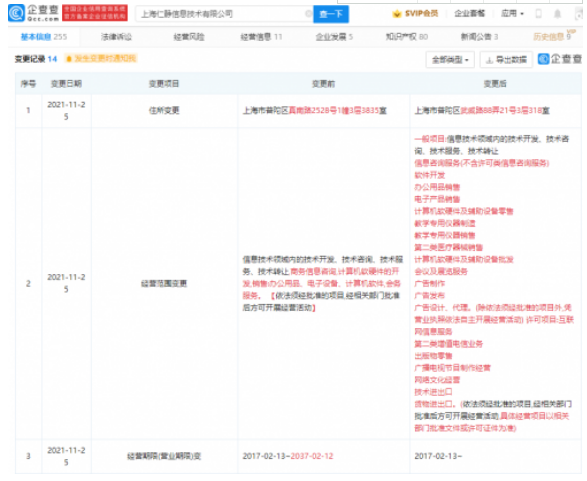The image size is (587, 481).
Task: Click 第二类增值电信业务 entry
Action: coord(448,344)
